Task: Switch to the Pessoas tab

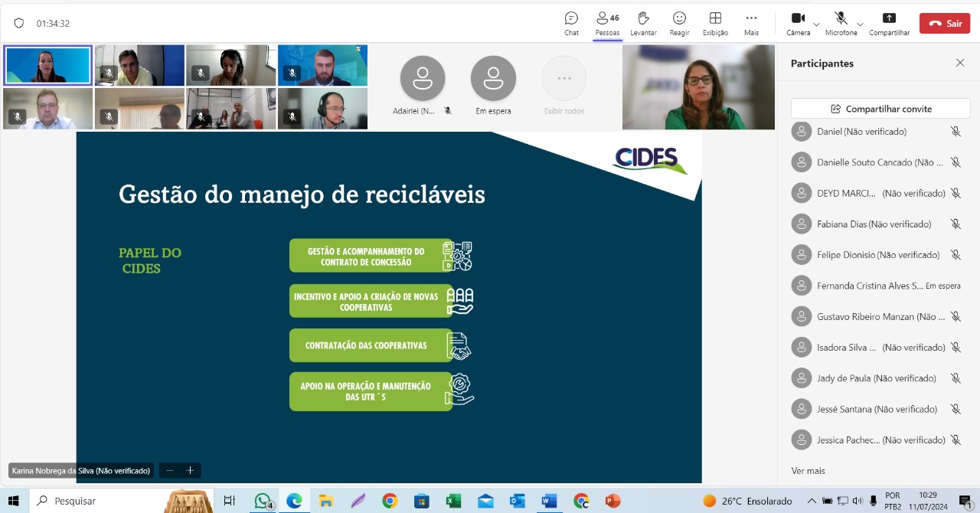Action: pos(607,23)
